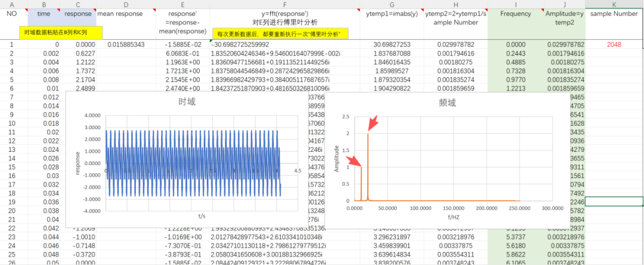Screen dimensions: 644x265
Task: Select Frequency cell 0.4885
Action: tap(516, 62)
